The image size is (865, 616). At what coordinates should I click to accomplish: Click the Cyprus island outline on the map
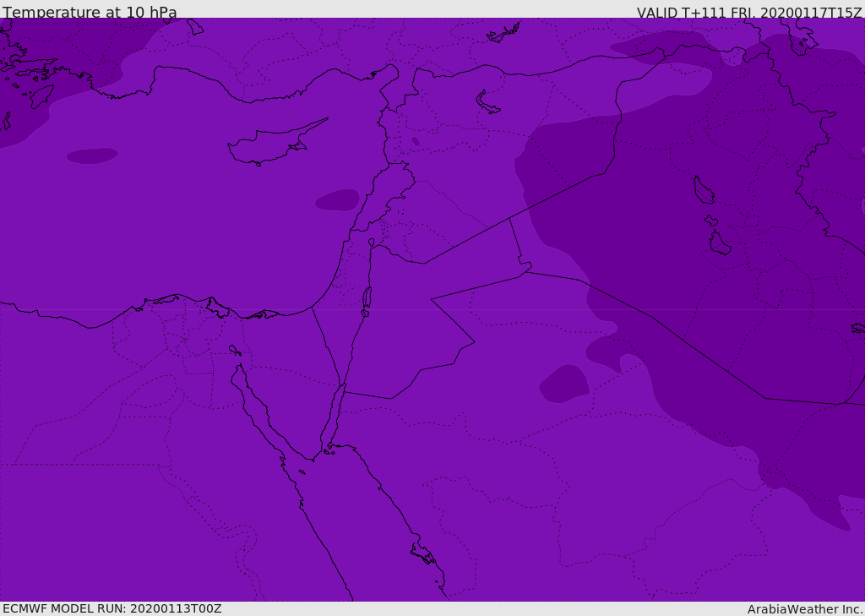pos(278,142)
